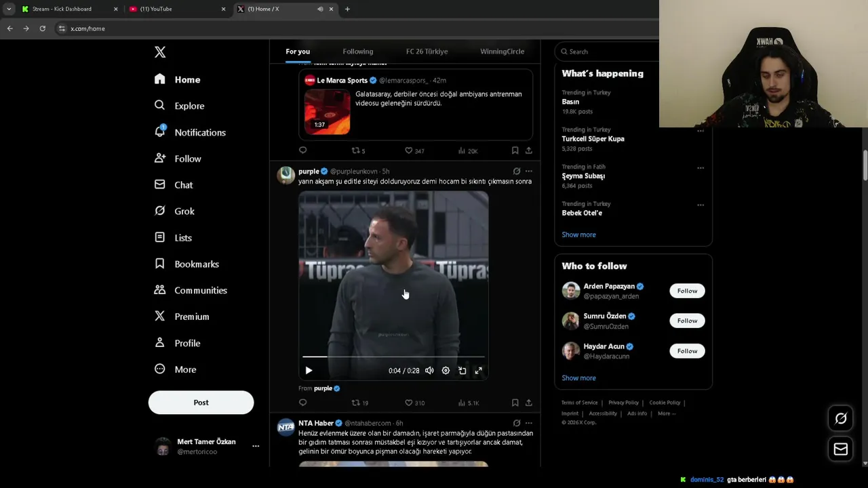Open a new browser tab
Viewport: 868px width, 488px height.
pyautogui.click(x=347, y=9)
